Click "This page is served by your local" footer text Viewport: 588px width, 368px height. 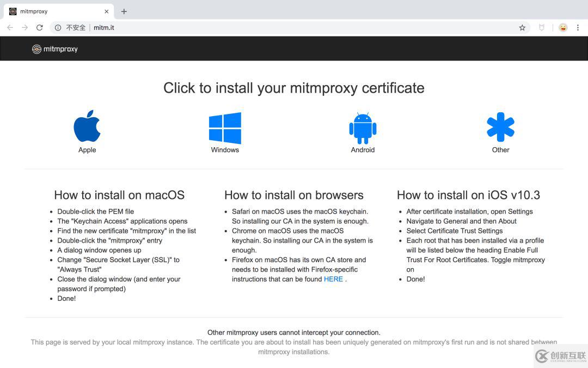pyautogui.click(x=294, y=347)
